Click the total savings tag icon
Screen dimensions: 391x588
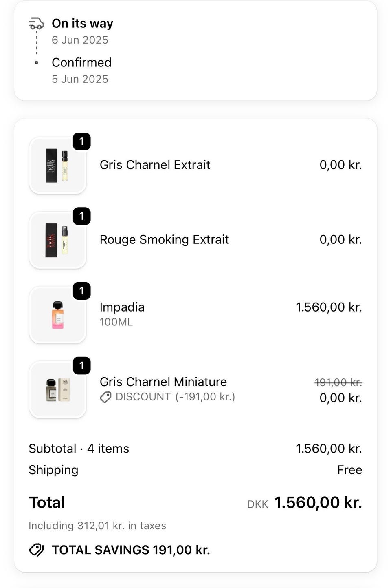(36, 550)
